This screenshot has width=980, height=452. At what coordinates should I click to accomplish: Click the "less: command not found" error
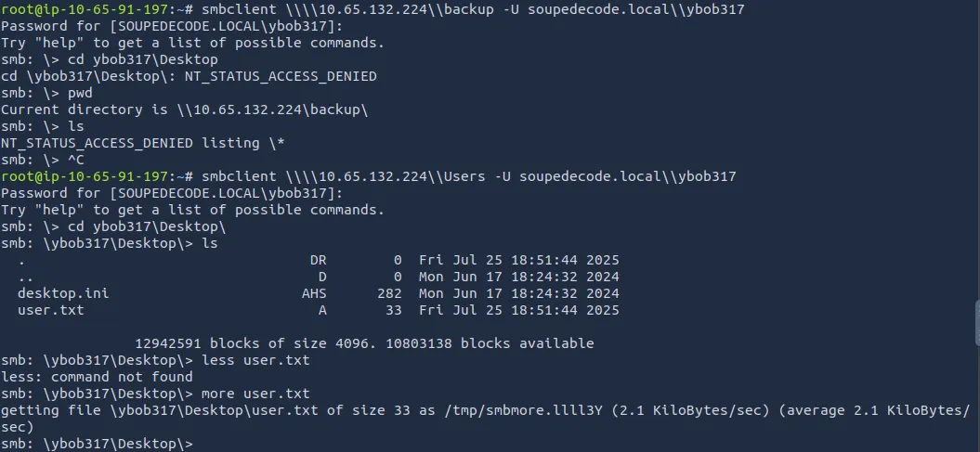coord(97,377)
